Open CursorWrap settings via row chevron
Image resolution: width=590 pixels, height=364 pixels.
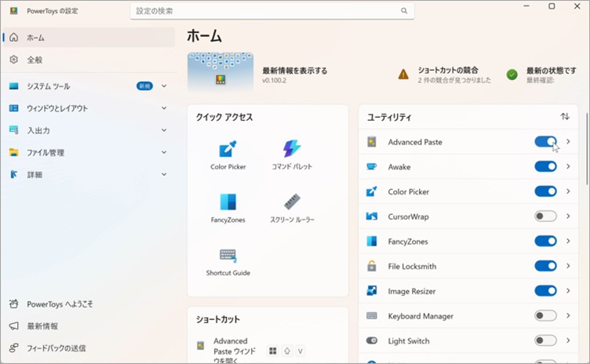tap(568, 216)
